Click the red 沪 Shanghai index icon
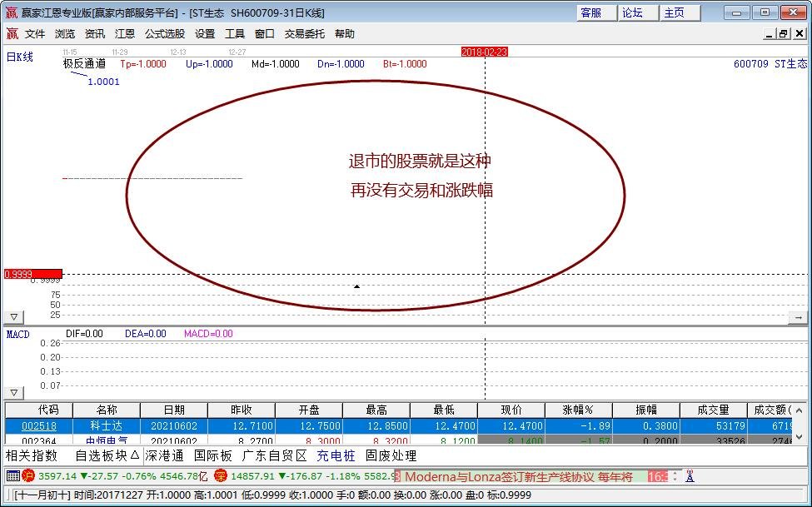812x507 pixels. click(28, 475)
